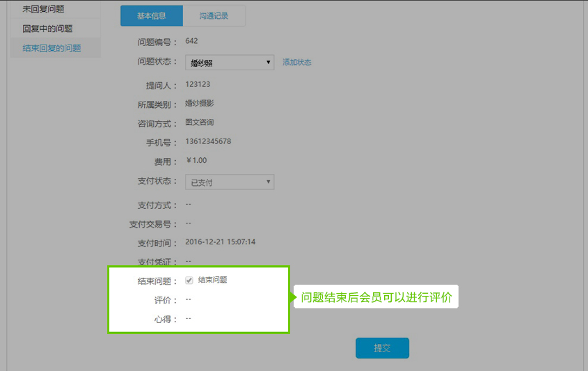The image size is (588, 371).
Task: Go to 结束回复的问题 in the sidebar
Action: click(x=51, y=48)
